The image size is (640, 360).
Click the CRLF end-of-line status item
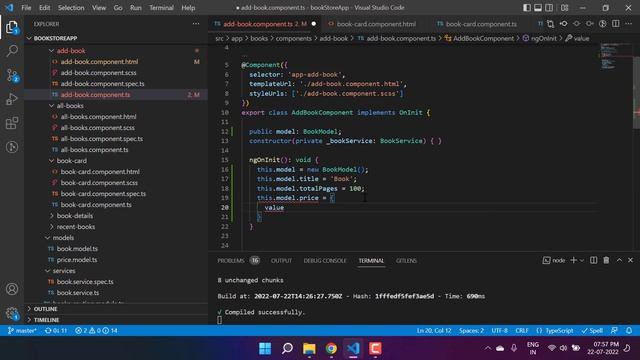coord(522,330)
